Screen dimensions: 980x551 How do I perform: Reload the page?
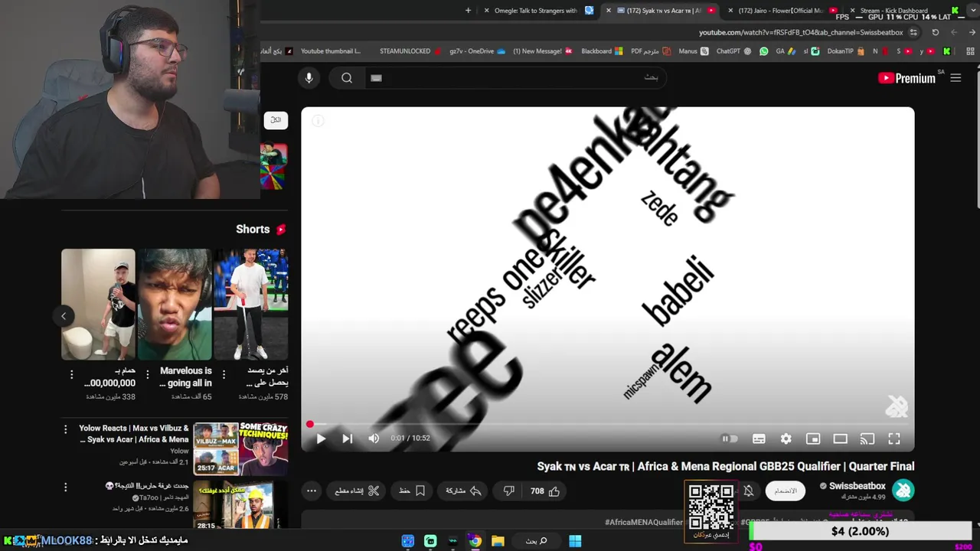pyautogui.click(x=935, y=32)
